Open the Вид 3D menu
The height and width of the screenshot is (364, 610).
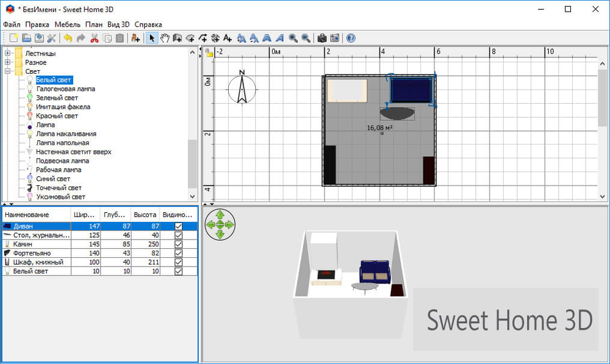(x=118, y=24)
